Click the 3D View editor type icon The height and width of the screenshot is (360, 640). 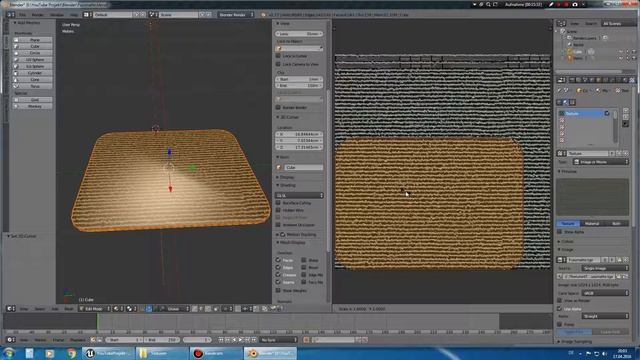11,309
